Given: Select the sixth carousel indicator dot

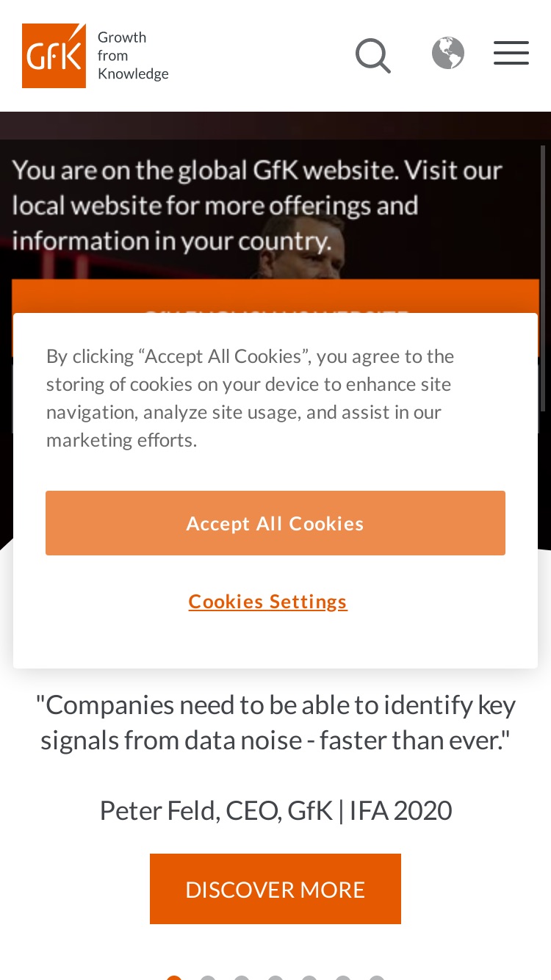Looking at the screenshot, I should click(x=343, y=977).
